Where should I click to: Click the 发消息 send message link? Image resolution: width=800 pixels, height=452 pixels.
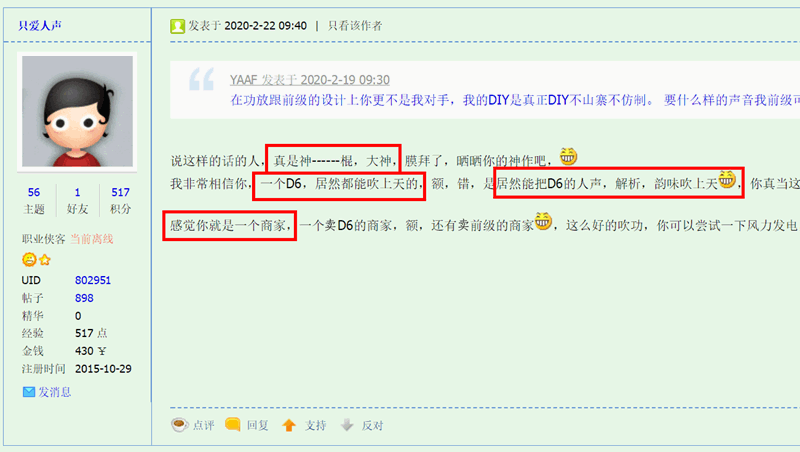click(x=55, y=392)
